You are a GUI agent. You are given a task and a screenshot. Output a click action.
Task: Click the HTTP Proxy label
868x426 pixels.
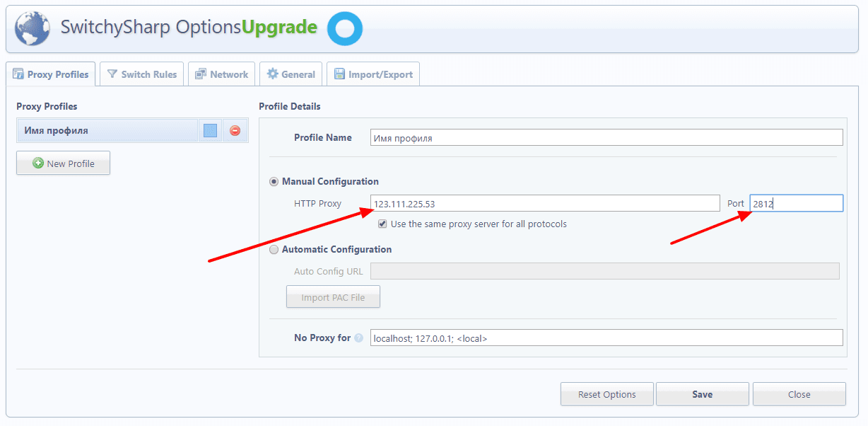click(317, 204)
